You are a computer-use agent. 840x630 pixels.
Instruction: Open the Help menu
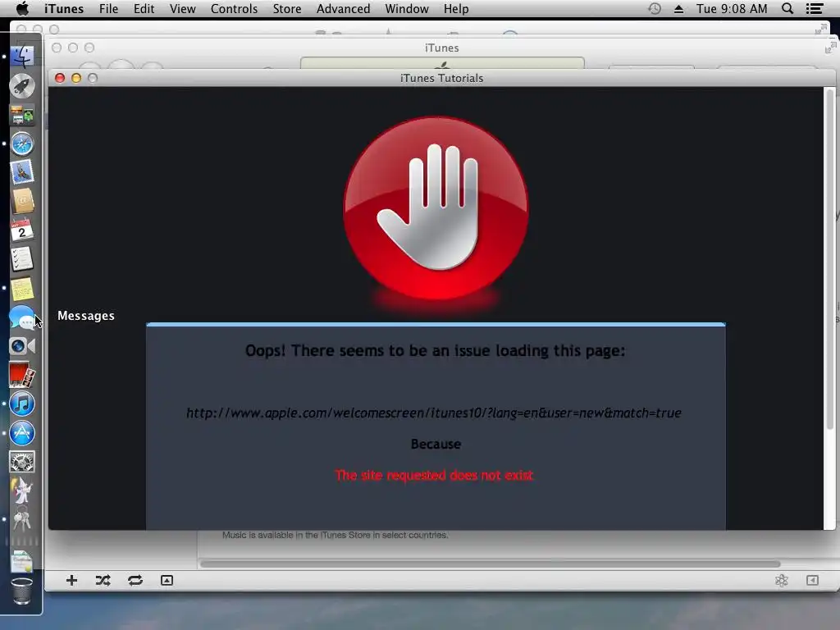(x=456, y=9)
